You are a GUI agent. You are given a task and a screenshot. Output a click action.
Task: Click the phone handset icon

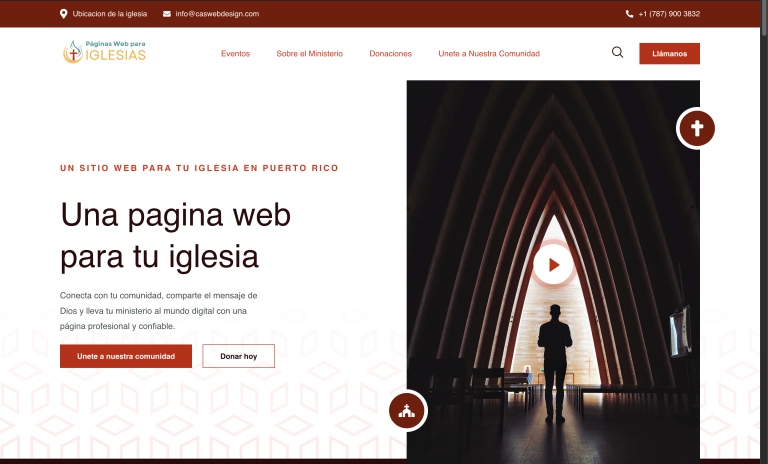[x=629, y=14]
